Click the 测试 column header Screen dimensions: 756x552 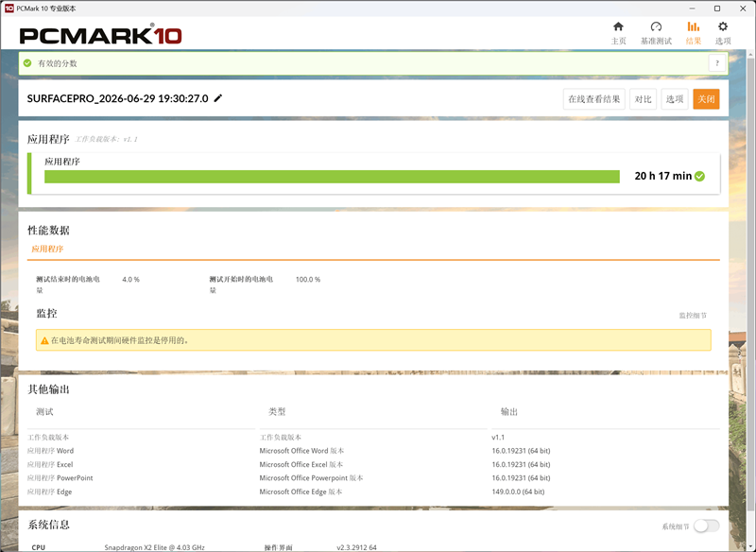click(x=44, y=412)
